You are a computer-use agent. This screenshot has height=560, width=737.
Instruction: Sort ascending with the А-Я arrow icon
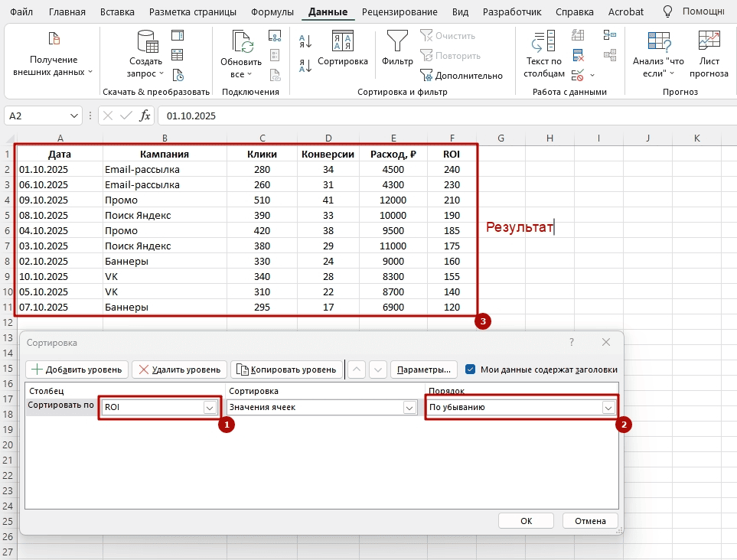[305, 41]
